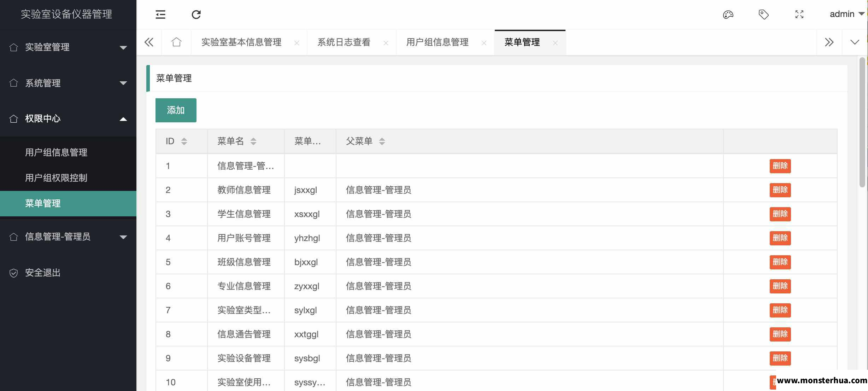Click the house icon beside 实验室管理
Image resolution: width=868 pixels, height=391 pixels.
(x=13, y=47)
